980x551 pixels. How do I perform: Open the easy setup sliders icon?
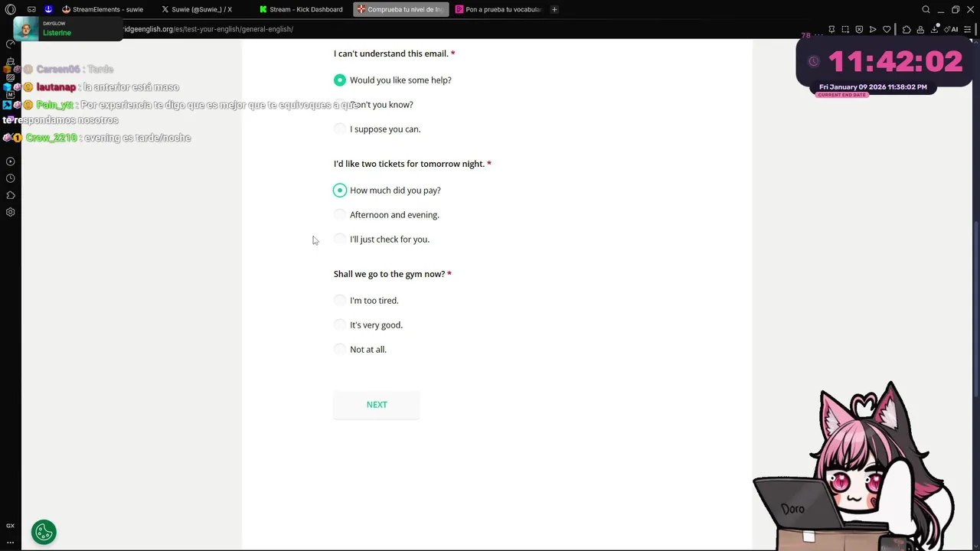(967, 29)
